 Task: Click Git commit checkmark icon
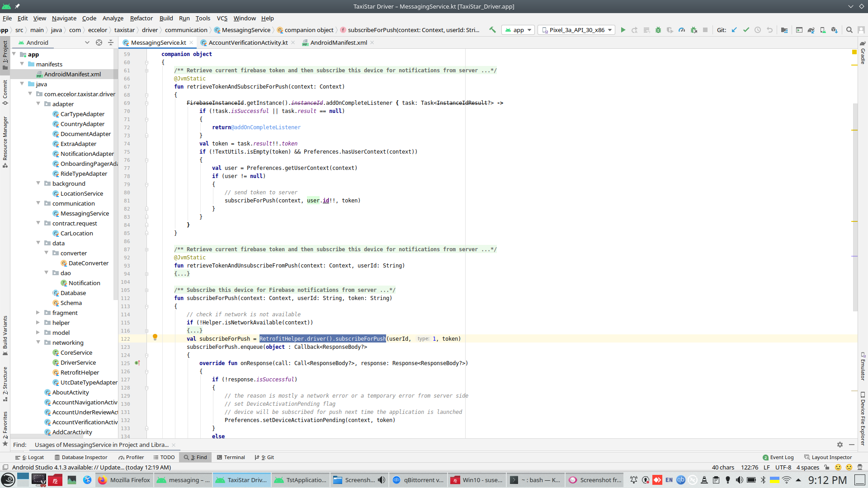[746, 30]
